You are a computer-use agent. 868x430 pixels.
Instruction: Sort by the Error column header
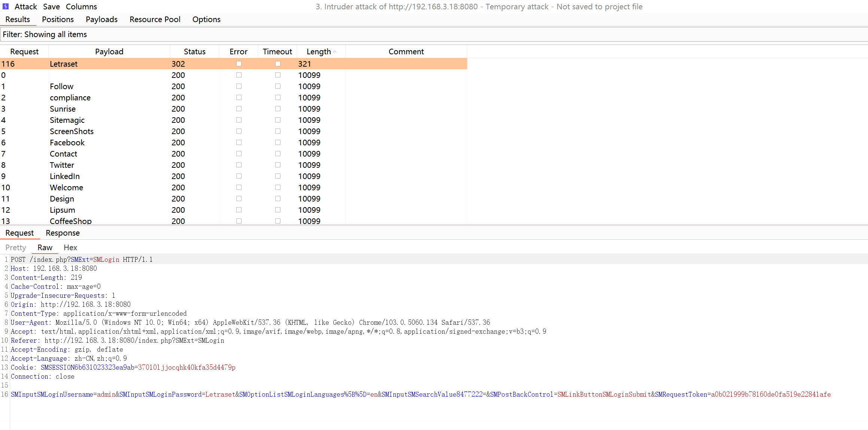239,52
